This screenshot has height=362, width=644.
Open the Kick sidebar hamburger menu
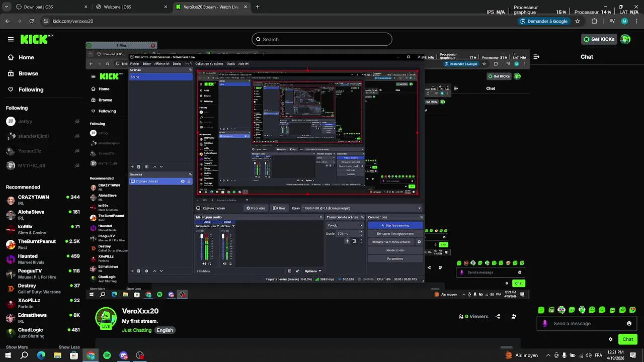pyautogui.click(x=11, y=39)
